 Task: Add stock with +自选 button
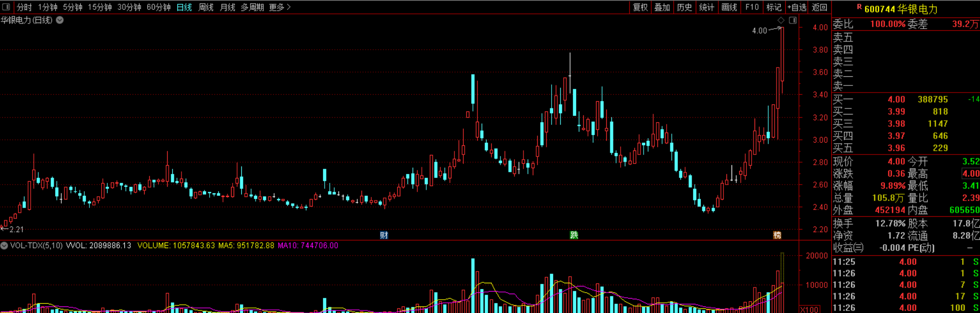(797, 7)
